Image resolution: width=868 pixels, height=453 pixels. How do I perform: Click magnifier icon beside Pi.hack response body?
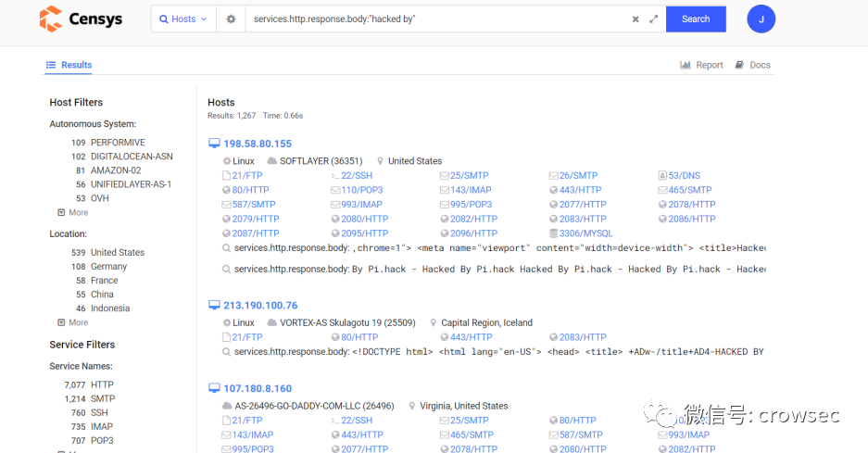coord(226,270)
